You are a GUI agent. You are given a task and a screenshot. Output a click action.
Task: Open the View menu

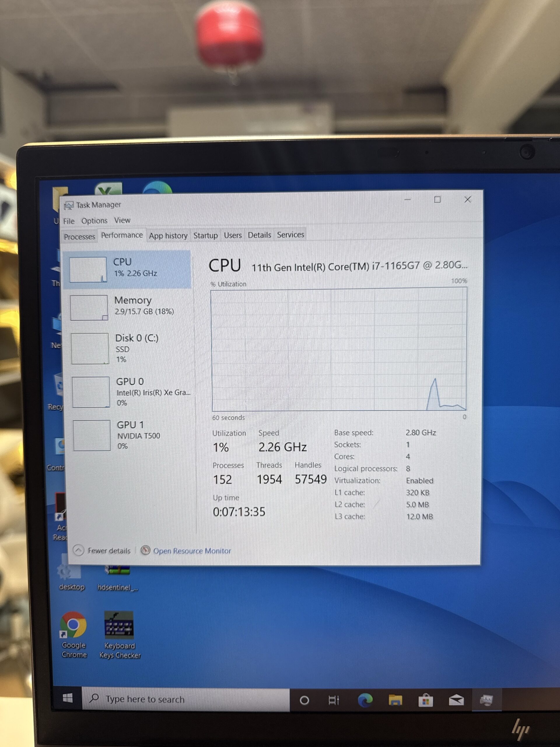122,220
